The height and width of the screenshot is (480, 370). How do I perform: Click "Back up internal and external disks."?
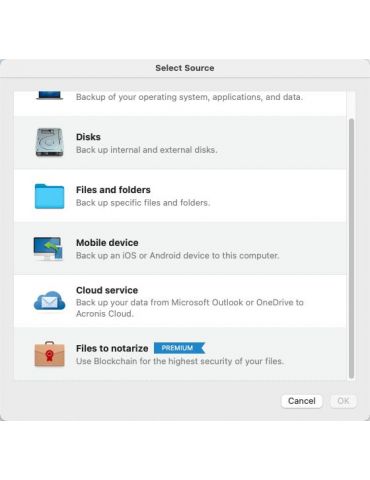pos(147,150)
